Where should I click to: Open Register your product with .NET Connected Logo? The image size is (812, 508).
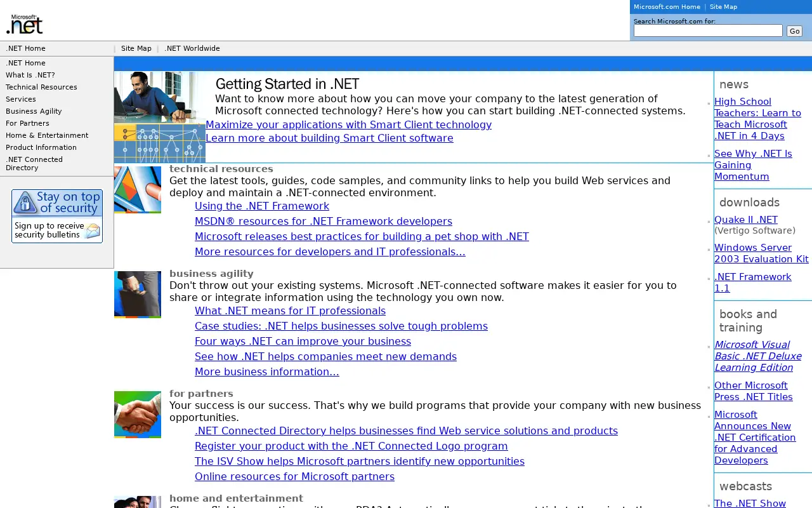pyautogui.click(x=351, y=446)
